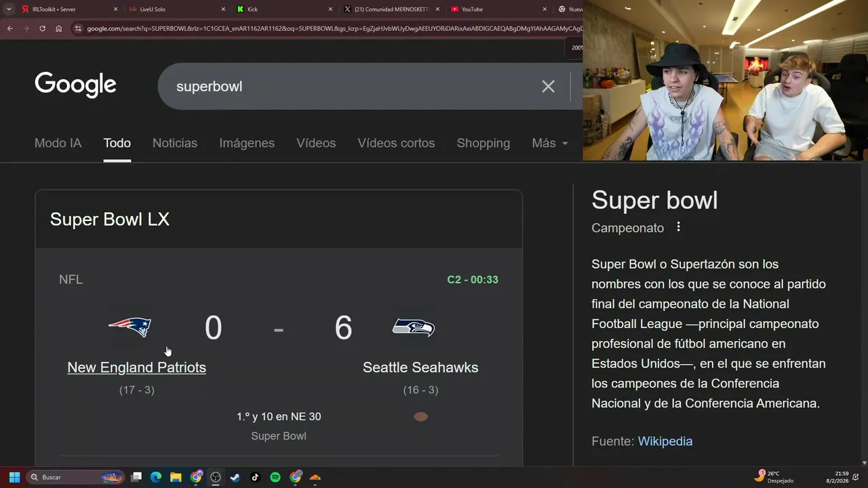
Task: Open three-dot options next to Campeonato
Action: tap(678, 227)
